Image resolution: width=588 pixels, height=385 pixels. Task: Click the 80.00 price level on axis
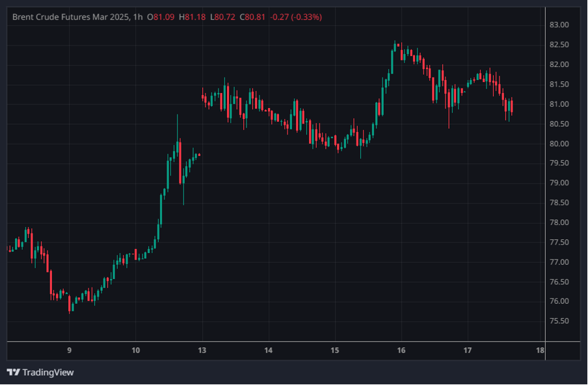click(x=559, y=144)
